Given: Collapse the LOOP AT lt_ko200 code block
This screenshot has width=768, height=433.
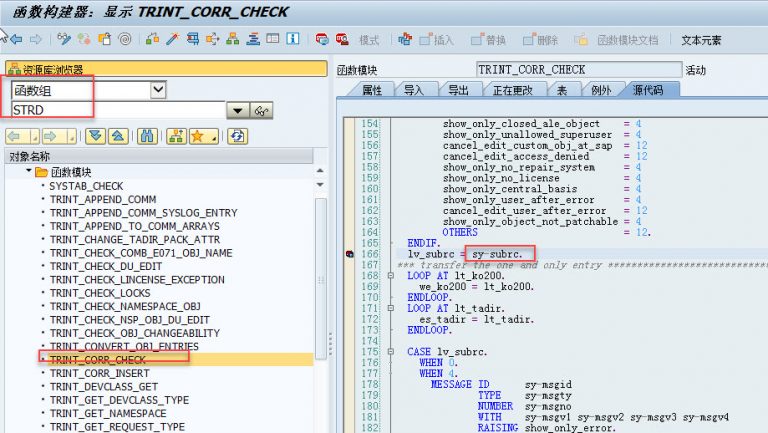Looking at the screenshot, I should [x=390, y=275].
